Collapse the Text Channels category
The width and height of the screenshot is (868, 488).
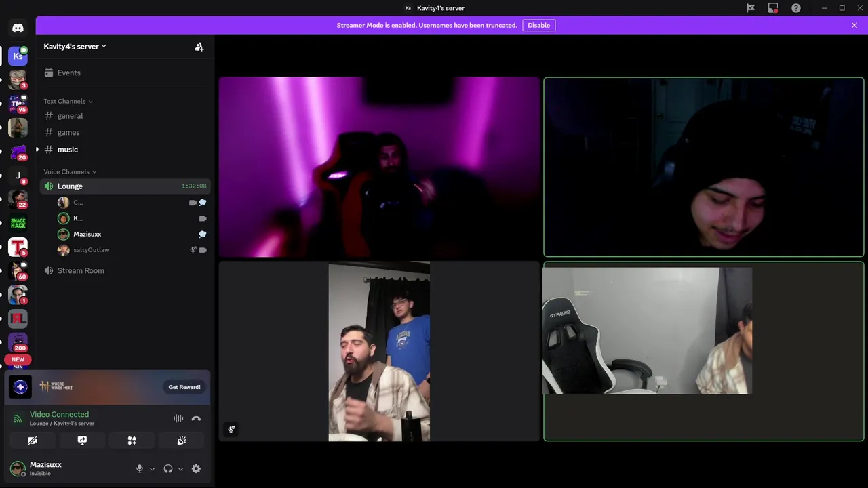pos(68,101)
